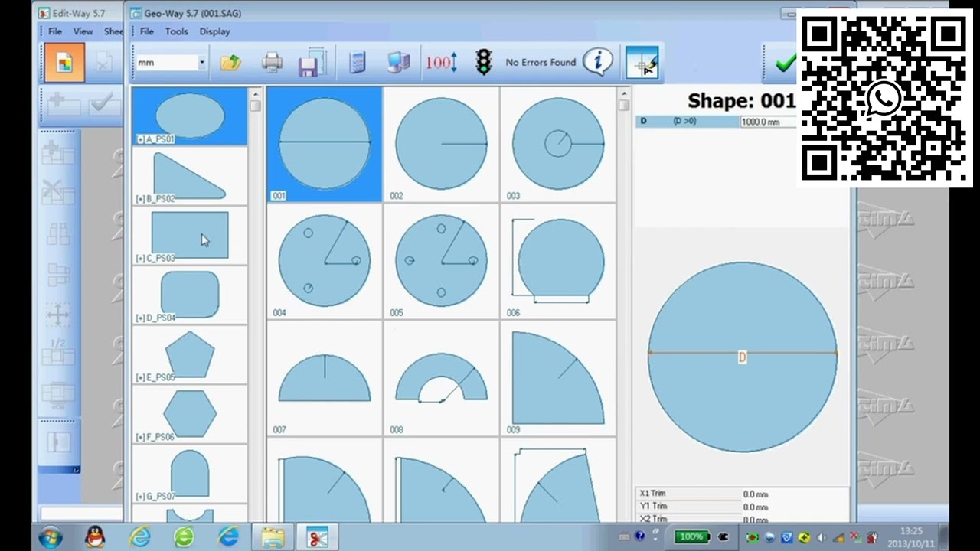Click the printer icon in the toolbar
Viewport: 980px width, 551px height.
(x=272, y=63)
